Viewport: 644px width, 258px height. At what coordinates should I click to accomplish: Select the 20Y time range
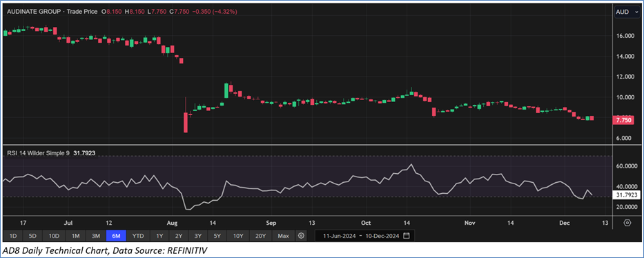pos(260,236)
